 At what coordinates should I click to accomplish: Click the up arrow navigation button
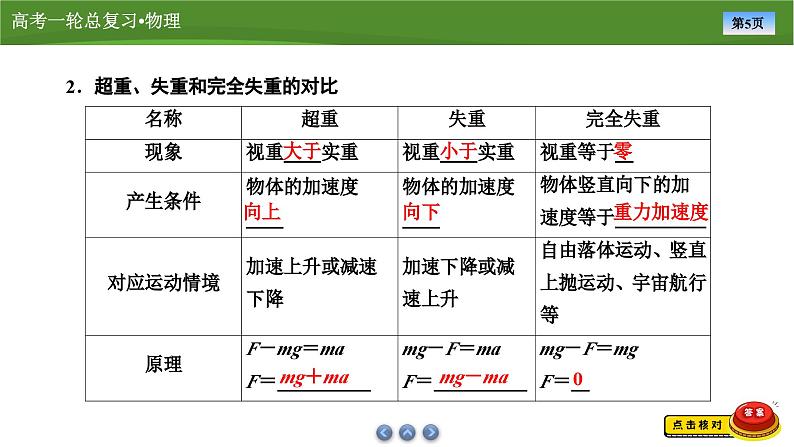407,432
